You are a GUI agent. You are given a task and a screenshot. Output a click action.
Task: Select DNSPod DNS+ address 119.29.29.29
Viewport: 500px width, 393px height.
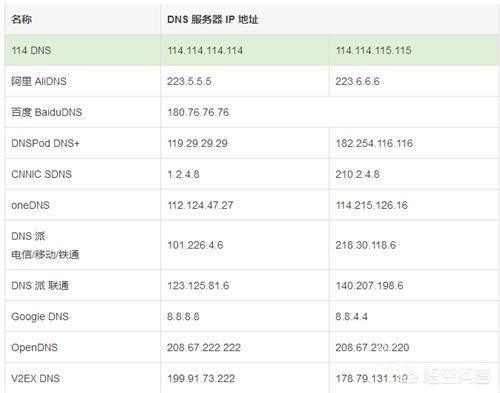click(197, 143)
